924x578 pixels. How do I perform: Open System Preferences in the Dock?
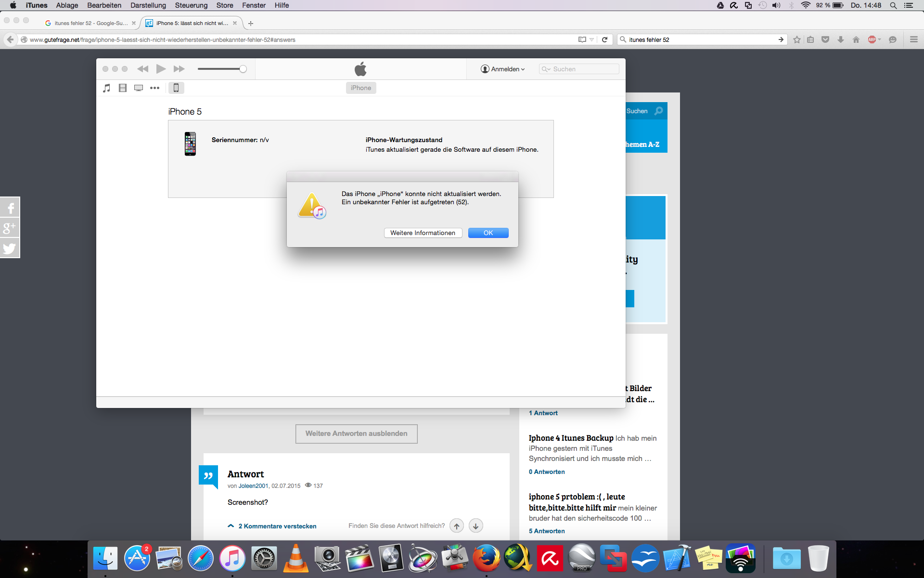click(264, 559)
